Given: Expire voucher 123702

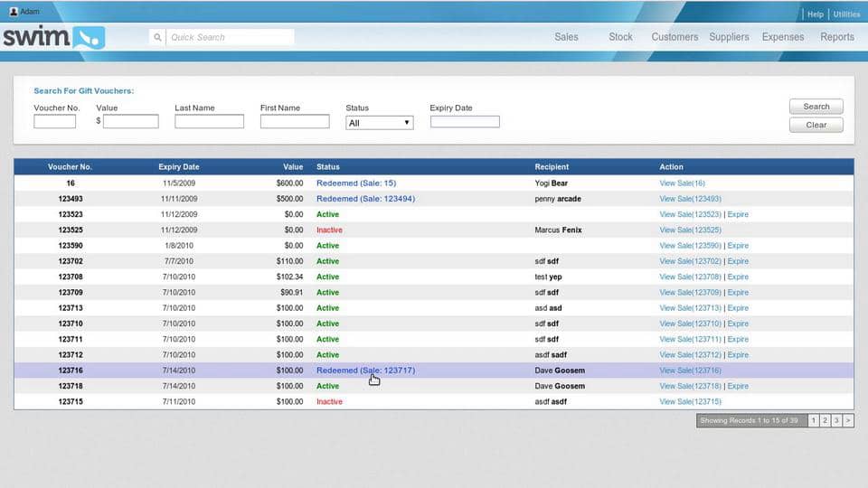Looking at the screenshot, I should [x=738, y=261].
